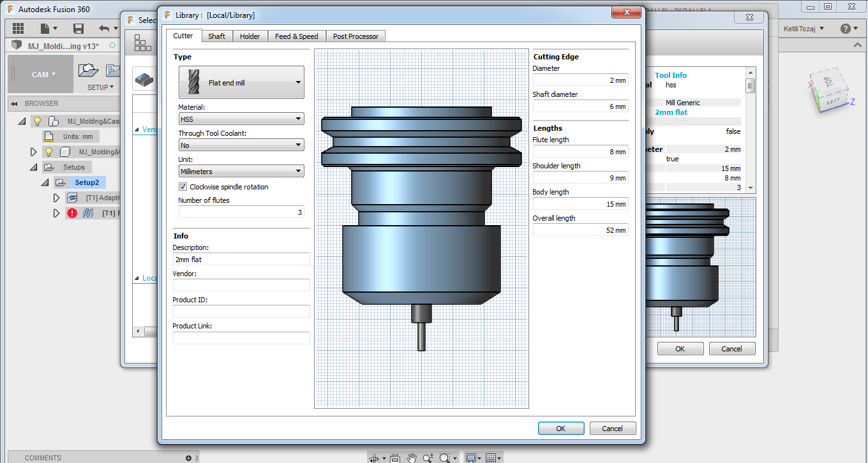Screen dimensions: 868x463
Task: Expand the Ketlli Tozaj account menu
Action: coord(804,29)
